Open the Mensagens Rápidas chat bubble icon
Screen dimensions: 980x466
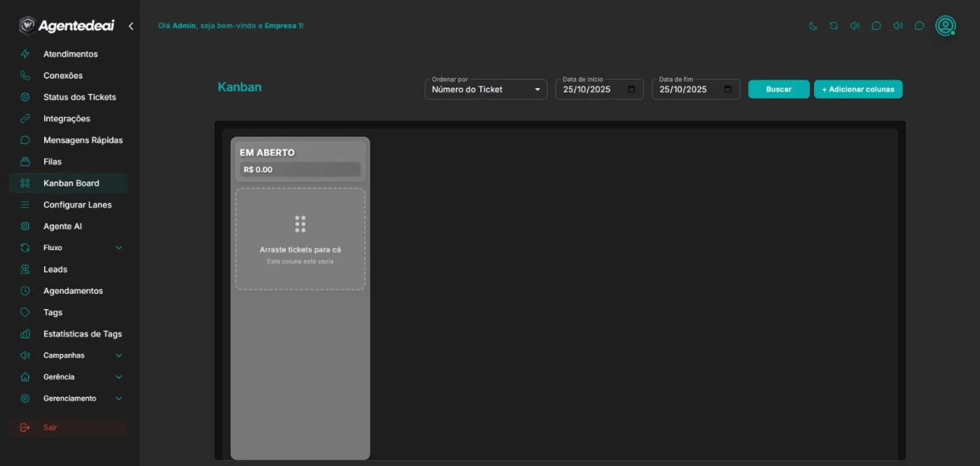[25, 139]
